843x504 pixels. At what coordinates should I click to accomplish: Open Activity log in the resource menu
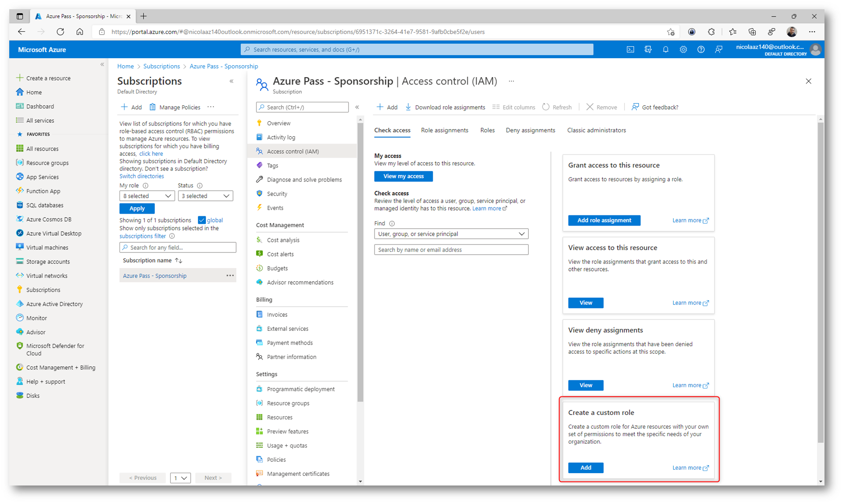click(281, 137)
